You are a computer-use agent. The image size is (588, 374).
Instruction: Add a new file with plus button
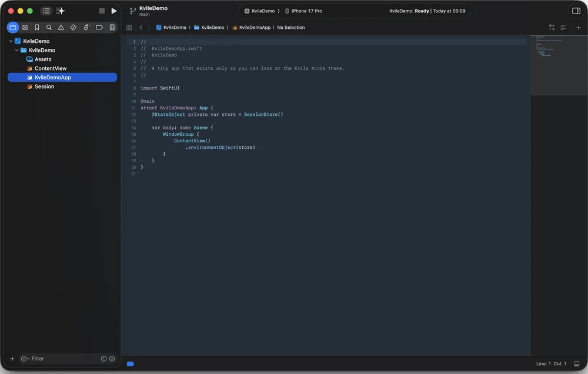12,359
